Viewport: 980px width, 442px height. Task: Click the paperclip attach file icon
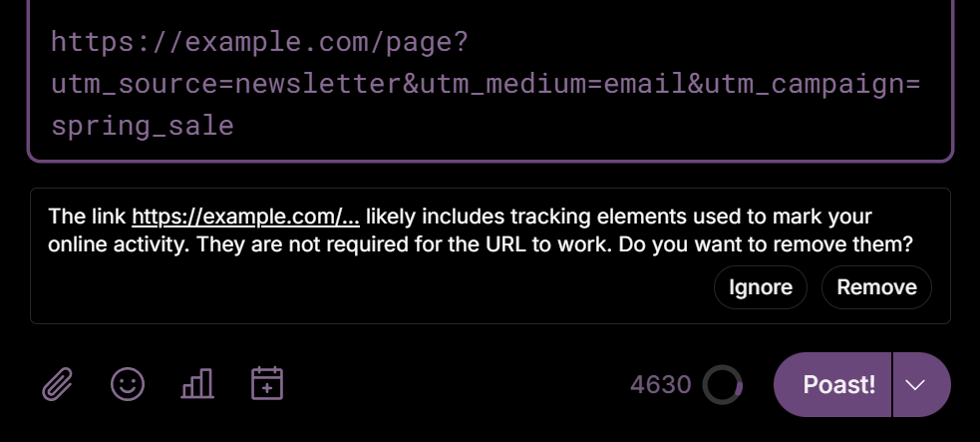click(x=58, y=384)
